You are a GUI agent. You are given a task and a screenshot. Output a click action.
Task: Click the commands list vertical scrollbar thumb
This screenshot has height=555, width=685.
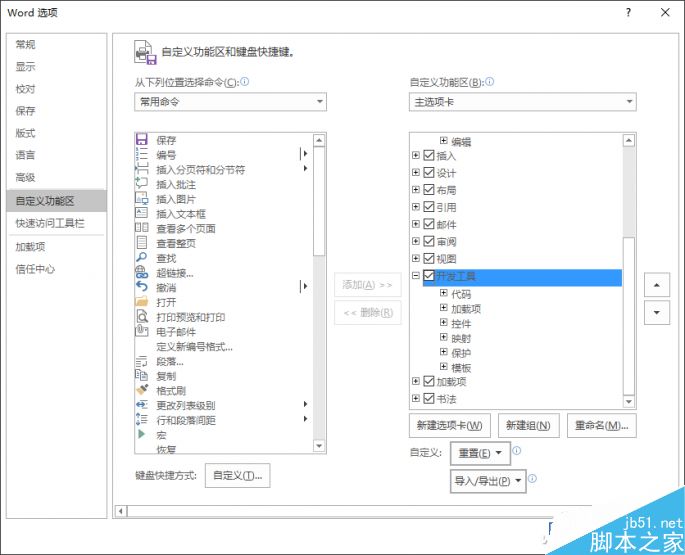pyautogui.click(x=319, y=201)
